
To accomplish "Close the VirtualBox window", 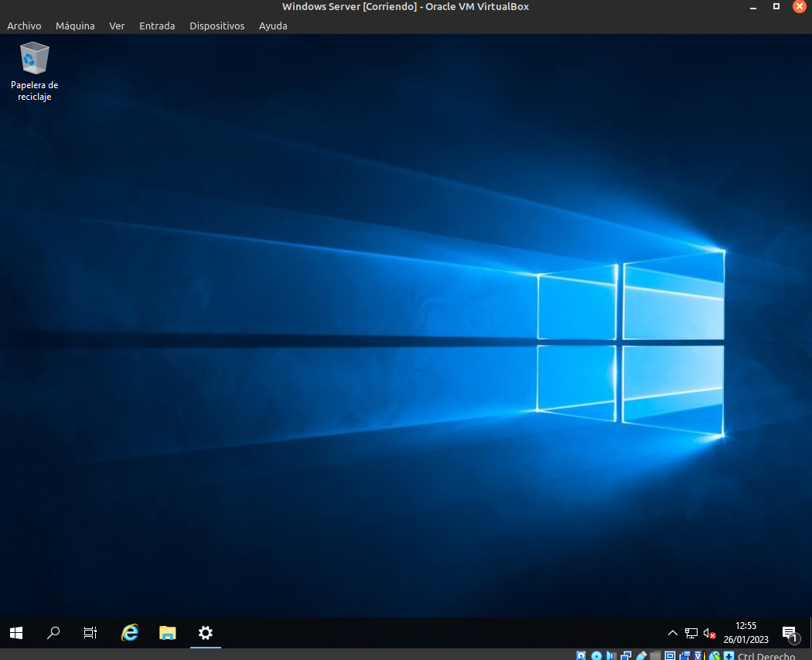I will point(800,7).
